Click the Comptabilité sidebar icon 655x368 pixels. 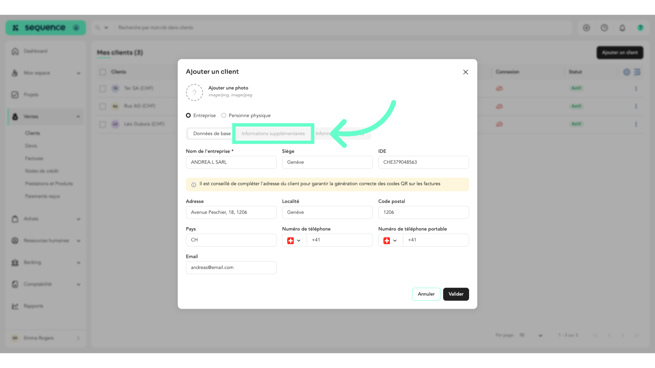point(15,284)
